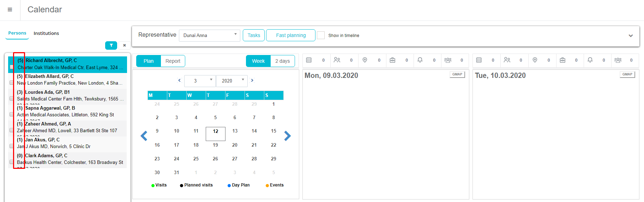644x202 pixels.
Task: Apply the persons filter funnel button
Action: [111, 45]
